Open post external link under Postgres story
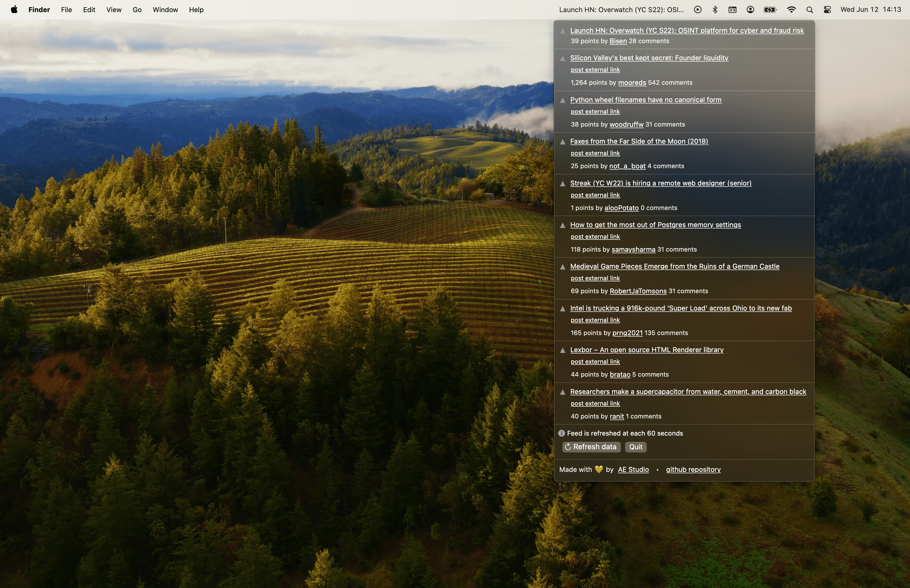This screenshot has width=910, height=588. pos(595,236)
